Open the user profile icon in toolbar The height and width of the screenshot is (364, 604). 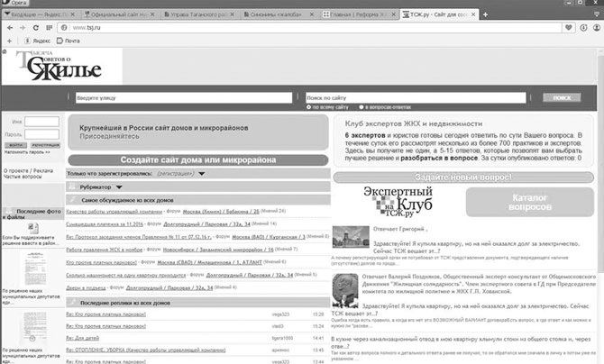596,27
